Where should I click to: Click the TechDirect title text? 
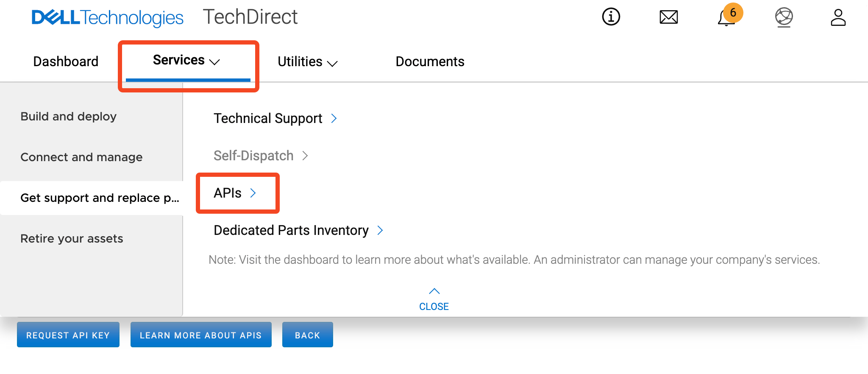pyautogui.click(x=250, y=17)
